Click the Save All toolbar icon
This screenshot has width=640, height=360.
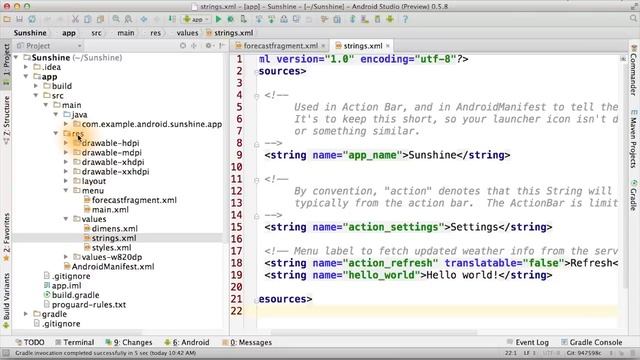19,19
